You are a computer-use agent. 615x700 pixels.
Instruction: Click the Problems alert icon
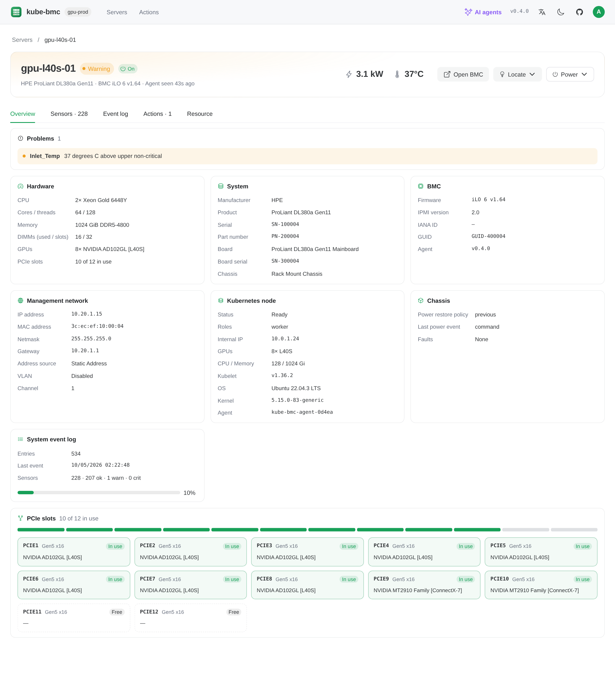(x=20, y=138)
